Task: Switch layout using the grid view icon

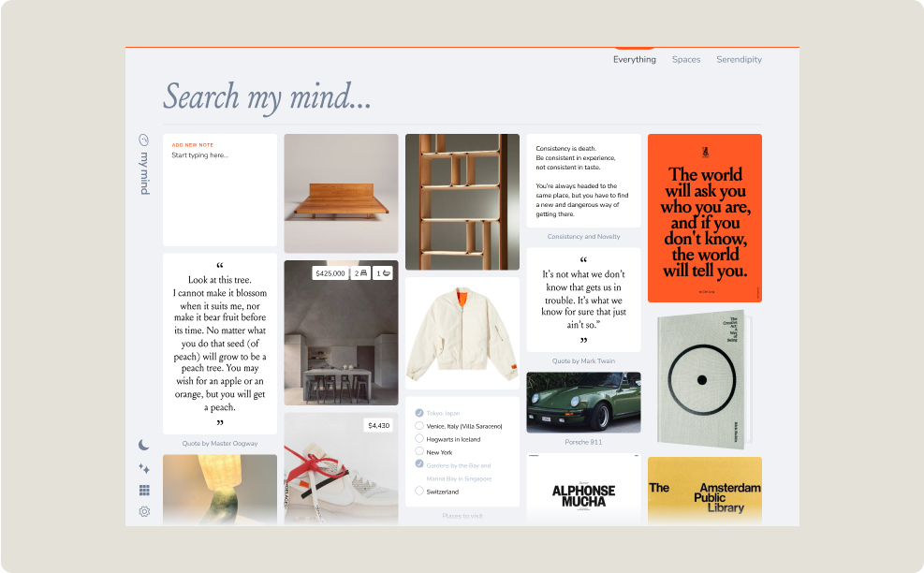Action: [144, 490]
